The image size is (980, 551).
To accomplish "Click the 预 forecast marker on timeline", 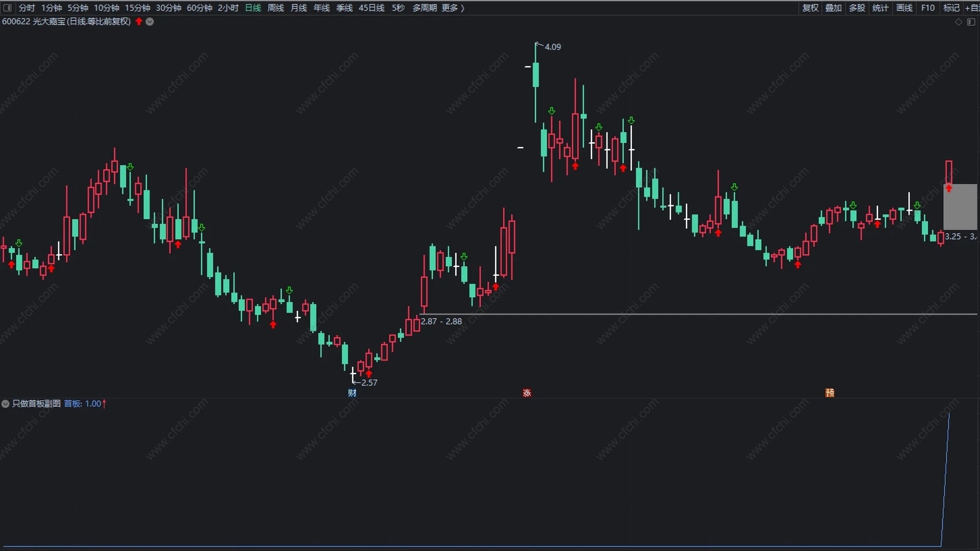I will tap(830, 392).
